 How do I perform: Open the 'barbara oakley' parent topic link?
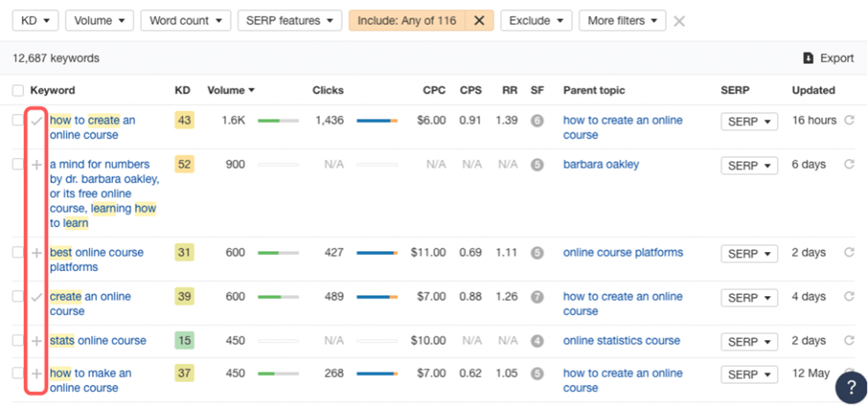[601, 164]
